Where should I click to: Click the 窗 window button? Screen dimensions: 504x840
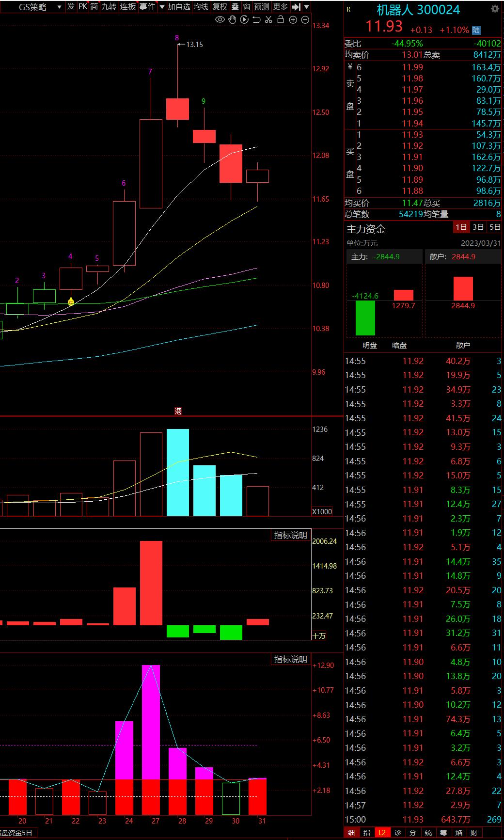(x=247, y=7)
